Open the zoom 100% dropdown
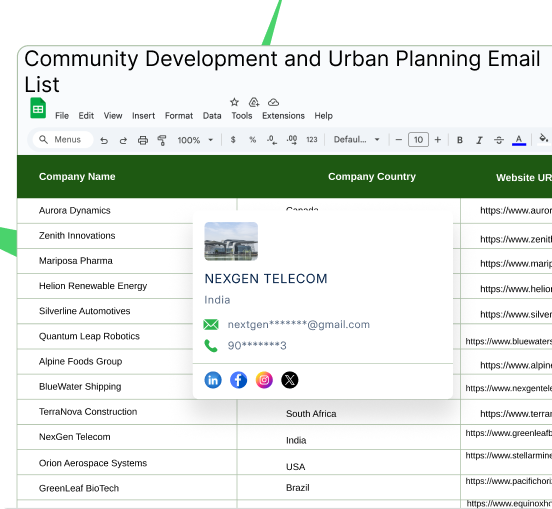Image resolution: width=552 pixels, height=509 pixels. click(195, 140)
